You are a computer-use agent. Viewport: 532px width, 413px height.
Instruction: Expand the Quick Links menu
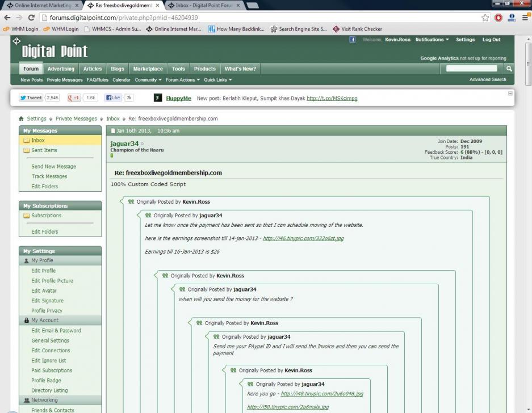(218, 80)
